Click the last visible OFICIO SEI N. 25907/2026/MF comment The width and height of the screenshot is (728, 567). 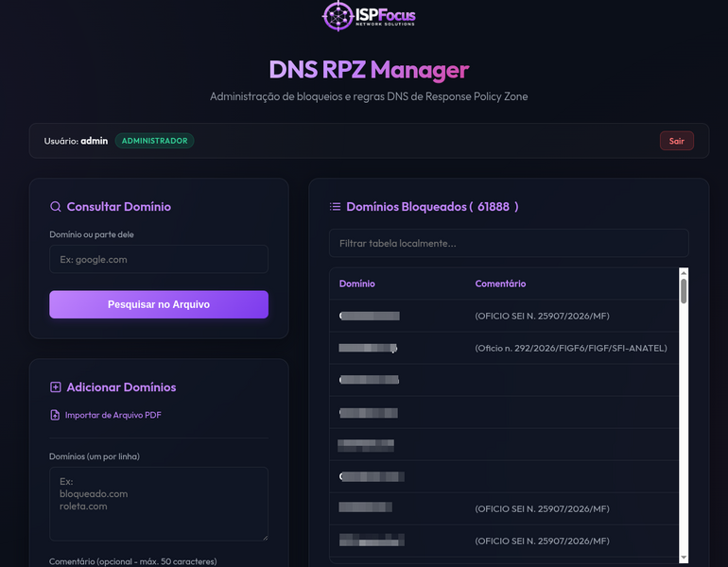pos(542,541)
